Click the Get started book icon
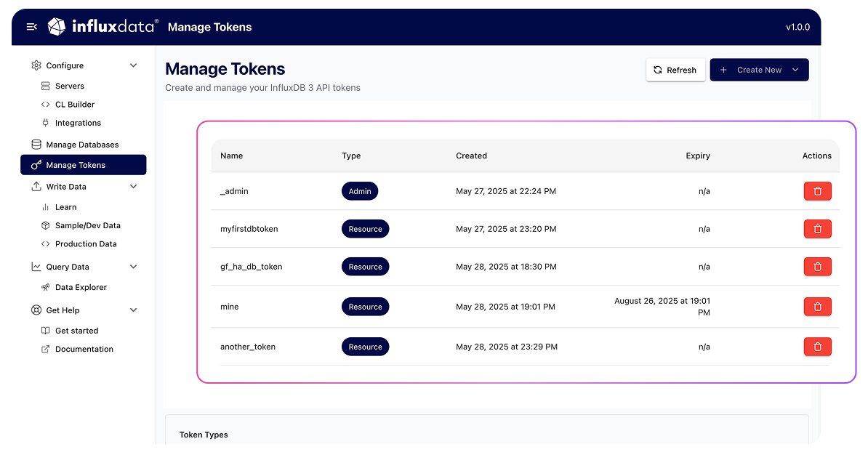 pos(45,330)
